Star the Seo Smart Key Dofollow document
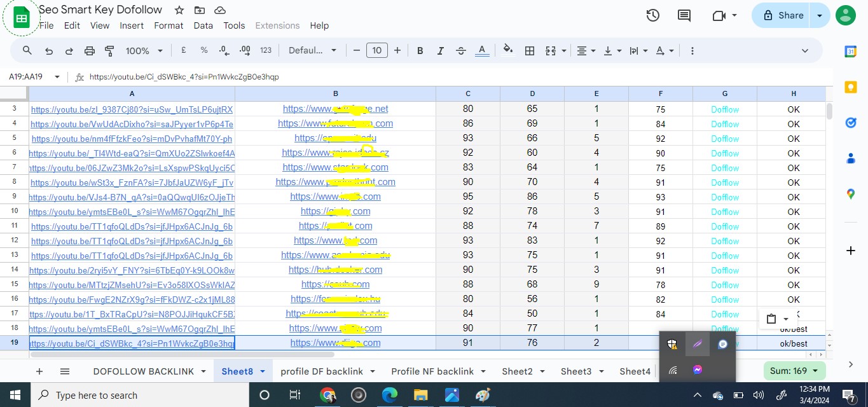The height and width of the screenshot is (407, 868). coord(179,10)
